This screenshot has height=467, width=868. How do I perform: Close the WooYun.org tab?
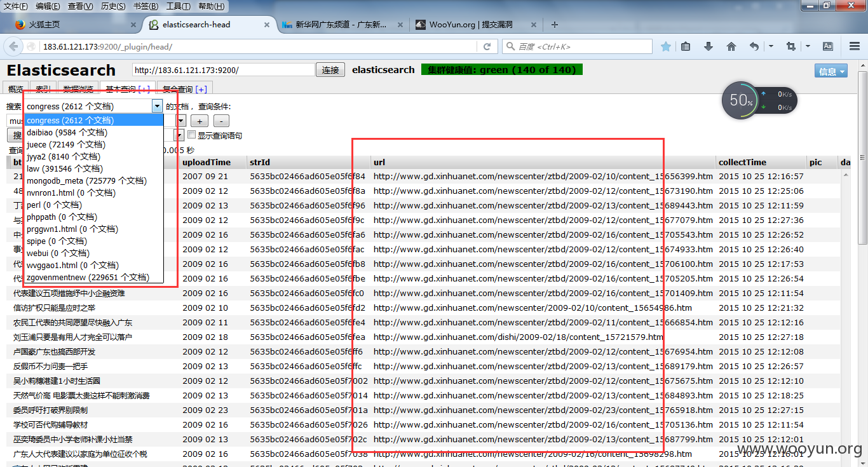[x=535, y=25]
